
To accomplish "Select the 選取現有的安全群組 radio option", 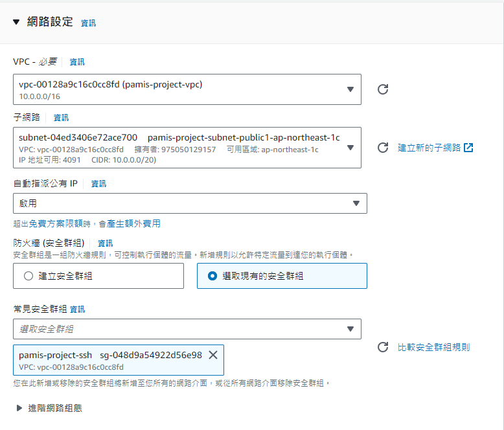I will click(212, 276).
